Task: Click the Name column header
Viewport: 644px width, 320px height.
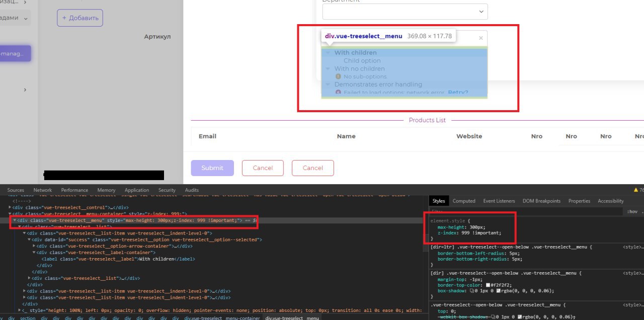Action: click(x=346, y=136)
